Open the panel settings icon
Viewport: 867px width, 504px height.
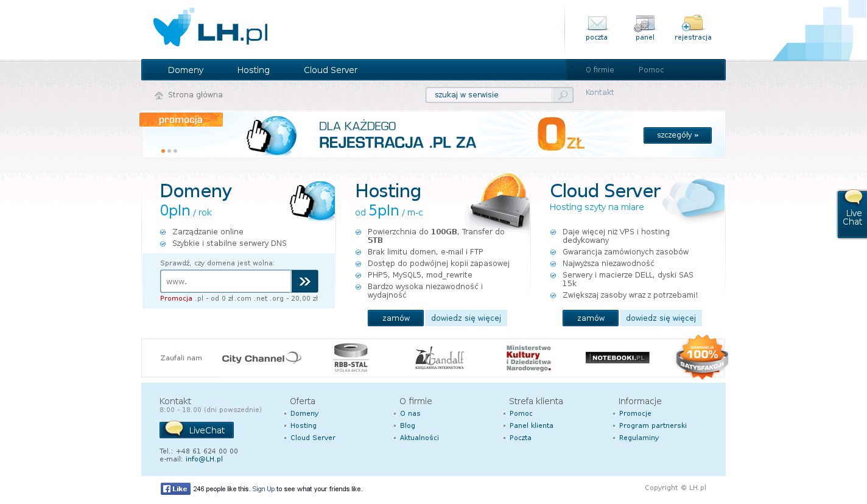click(x=644, y=24)
